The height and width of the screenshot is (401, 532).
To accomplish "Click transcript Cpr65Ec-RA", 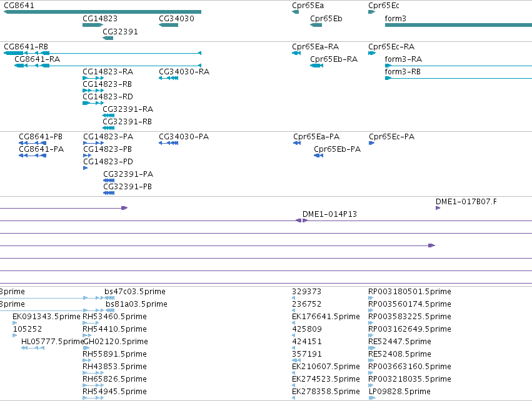I will click(x=372, y=53).
